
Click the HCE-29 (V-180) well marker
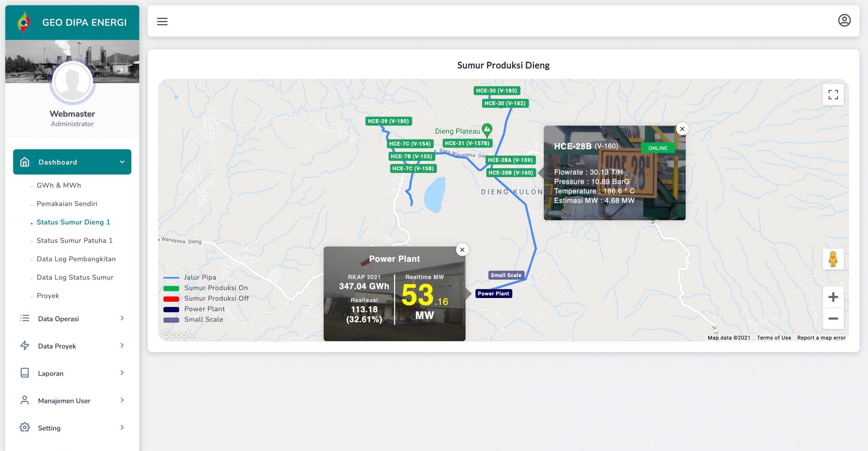pos(389,121)
